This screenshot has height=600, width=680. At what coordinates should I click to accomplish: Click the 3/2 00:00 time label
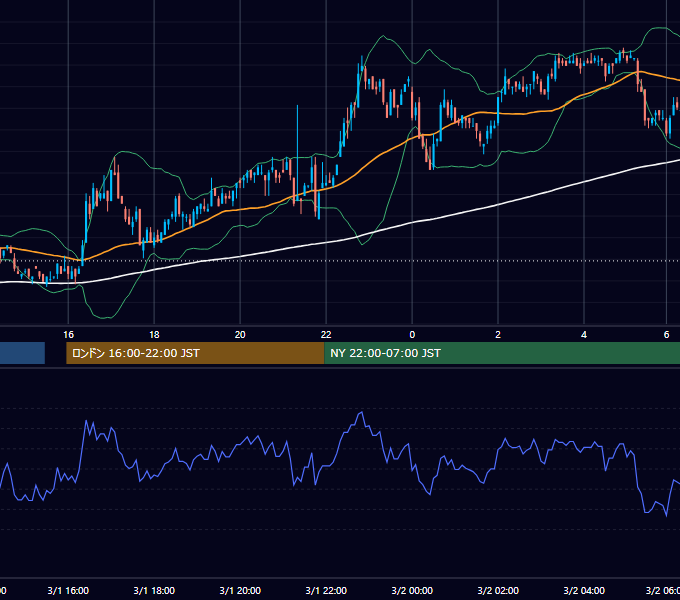click(x=412, y=590)
